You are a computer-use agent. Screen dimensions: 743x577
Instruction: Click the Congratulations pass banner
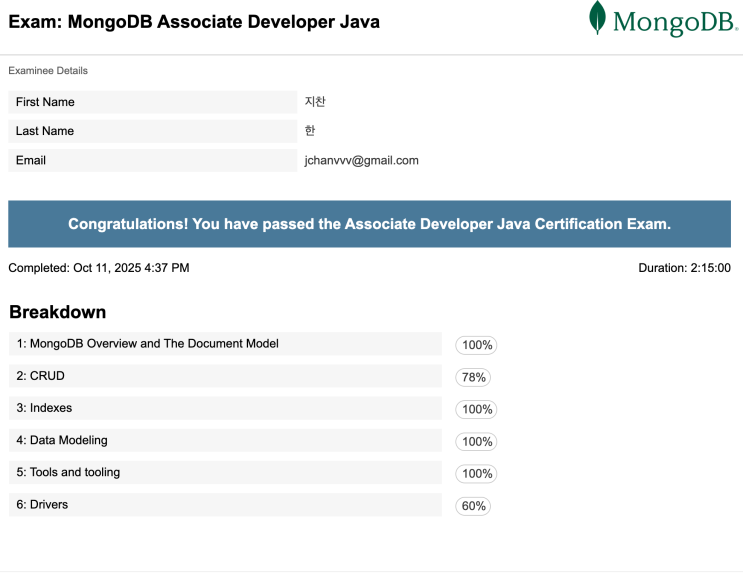370,224
